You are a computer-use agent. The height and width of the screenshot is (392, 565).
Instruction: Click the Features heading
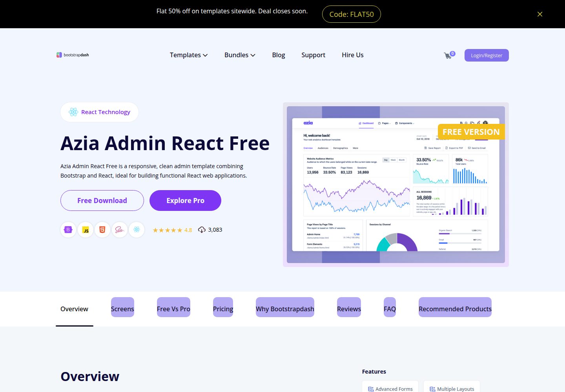(374, 372)
